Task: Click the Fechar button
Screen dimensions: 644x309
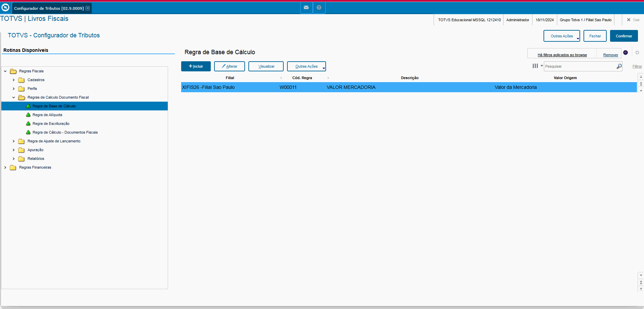Action: 595,36
